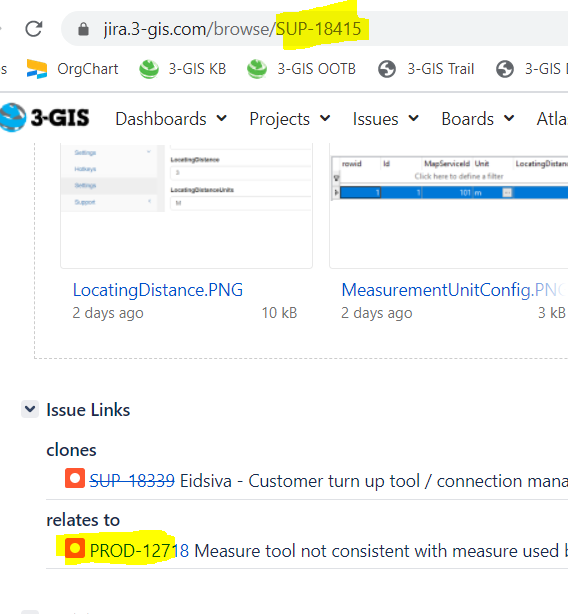The image size is (568, 614).
Task: Click the "clones" link type label
Action: click(71, 450)
